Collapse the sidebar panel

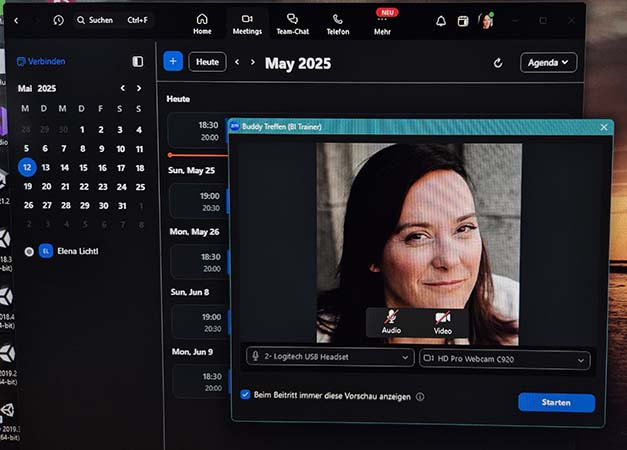(137, 62)
